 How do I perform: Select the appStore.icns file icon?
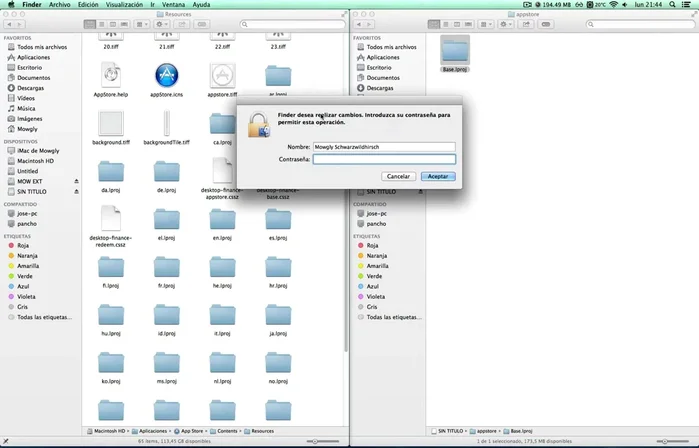click(167, 75)
